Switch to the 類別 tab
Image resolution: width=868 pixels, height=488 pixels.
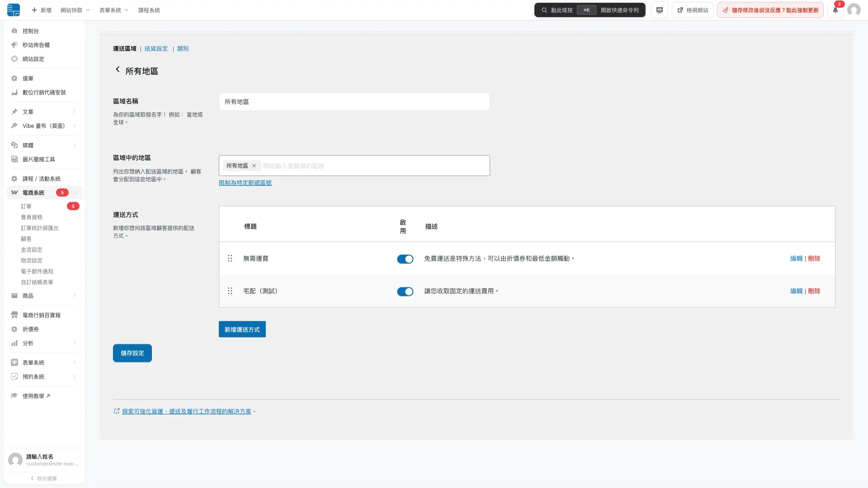pyautogui.click(x=183, y=48)
